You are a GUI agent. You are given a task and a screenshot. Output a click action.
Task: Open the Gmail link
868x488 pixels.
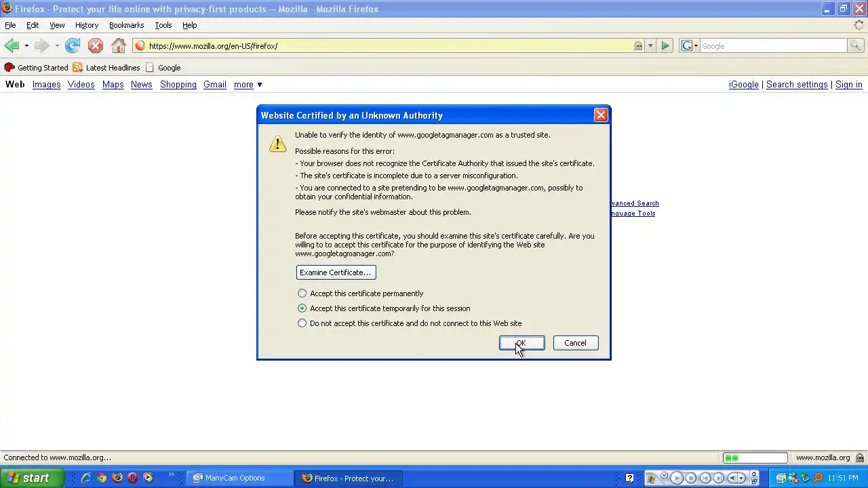pyautogui.click(x=214, y=85)
